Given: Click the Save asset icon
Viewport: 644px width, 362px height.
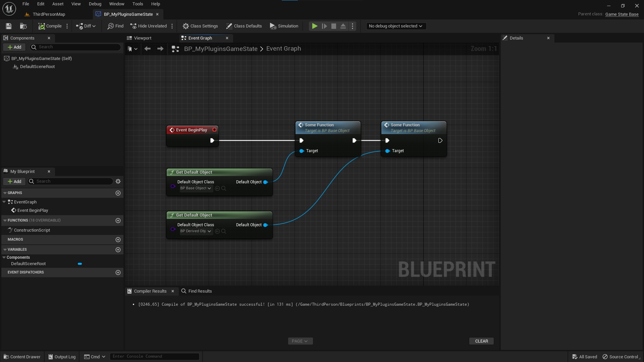Looking at the screenshot, I should click(8, 26).
